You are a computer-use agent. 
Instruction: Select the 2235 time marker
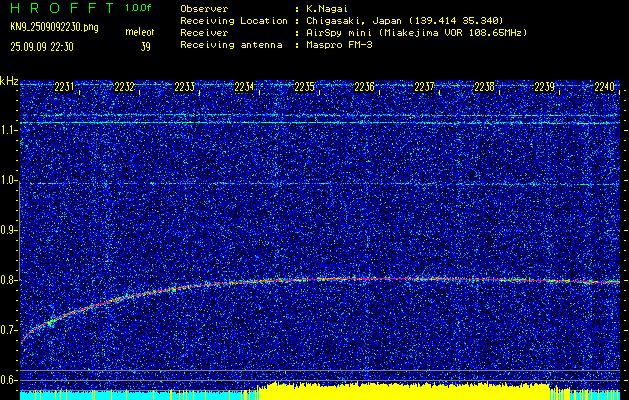[x=304, y=87]
